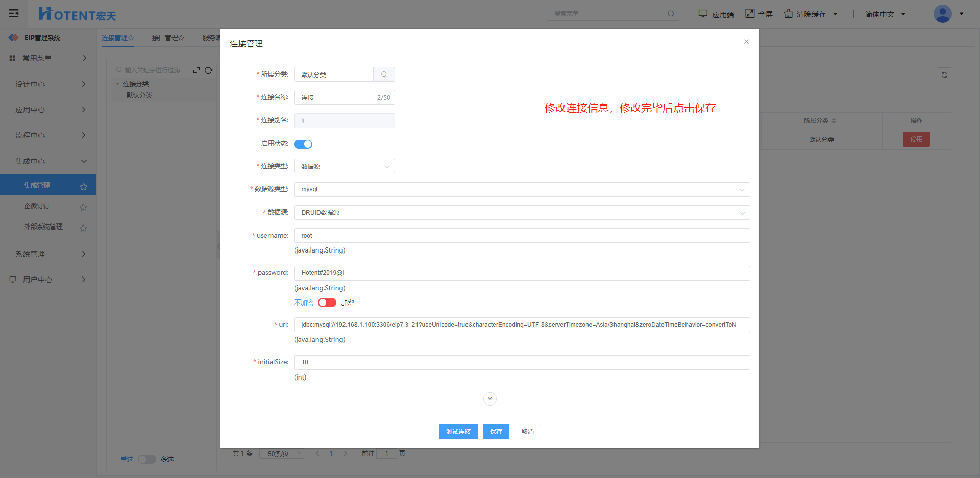
Task: Click favorite star next to 集成管理
Action: [x=84, y=187]
